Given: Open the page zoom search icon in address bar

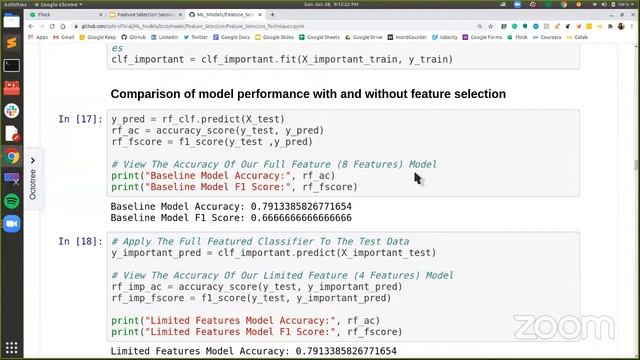Looking at the screenshot, I should pyautogui.click(x=480, y=26).
